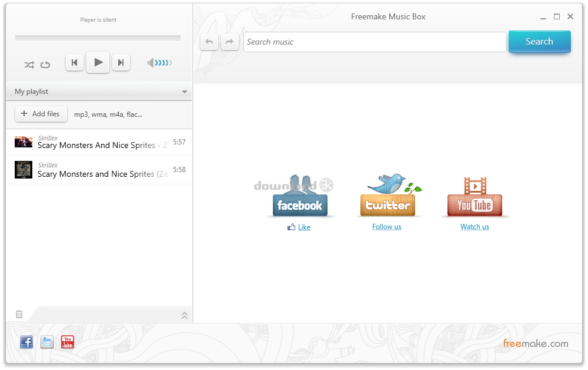Open the Follow us link
The width and height of the screenshot is (588, 370).
pos(387,227)
